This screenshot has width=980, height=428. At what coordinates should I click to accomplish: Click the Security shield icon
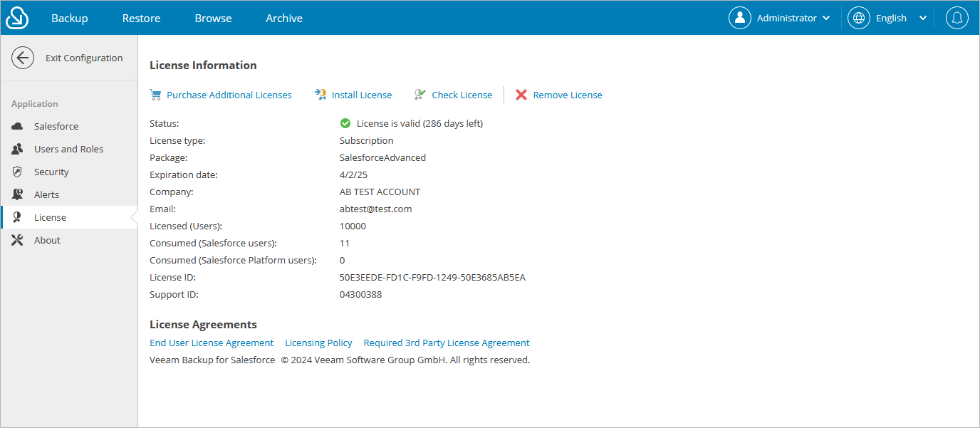18,172
